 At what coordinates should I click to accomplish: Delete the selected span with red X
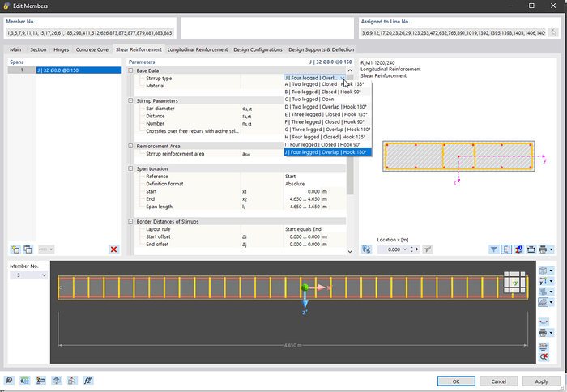click(x=113, y=249)
